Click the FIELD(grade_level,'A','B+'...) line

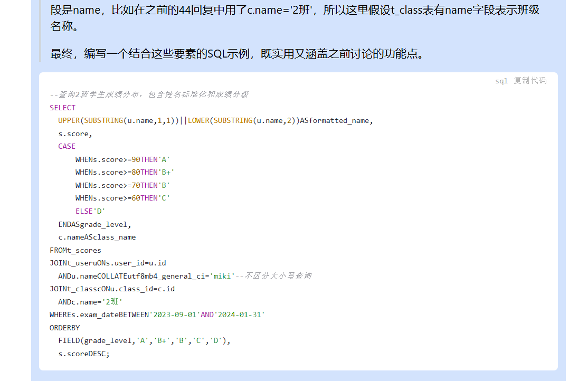pos(145,341)
